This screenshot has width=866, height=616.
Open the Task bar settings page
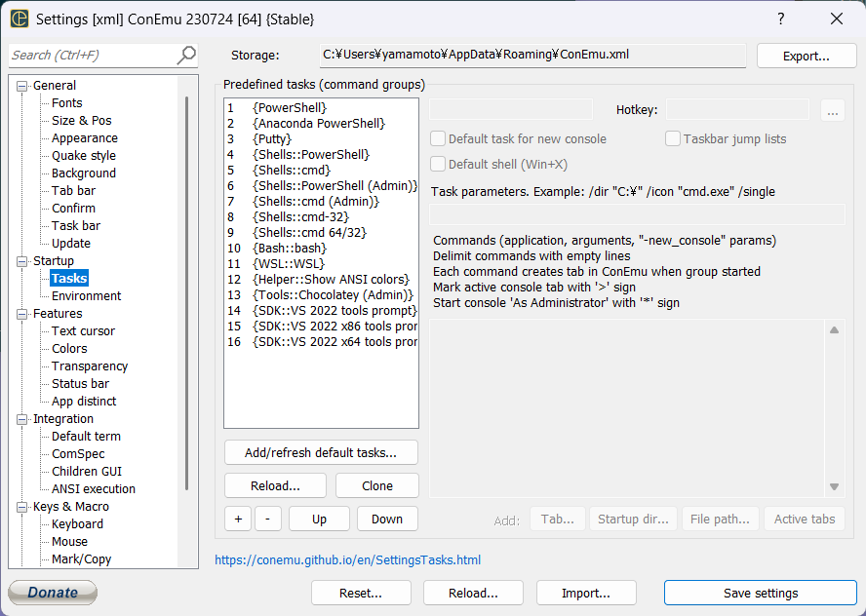76,226
